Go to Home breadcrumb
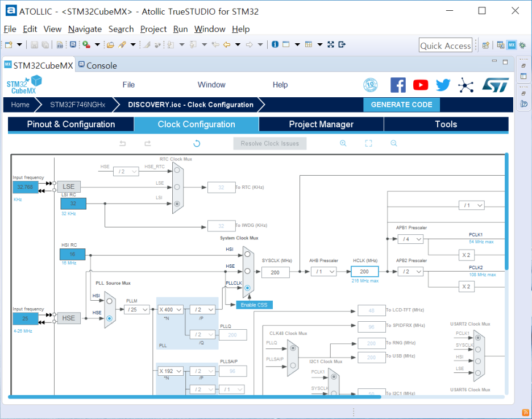Viewport: 532px width, 419px height. [20, 105]
